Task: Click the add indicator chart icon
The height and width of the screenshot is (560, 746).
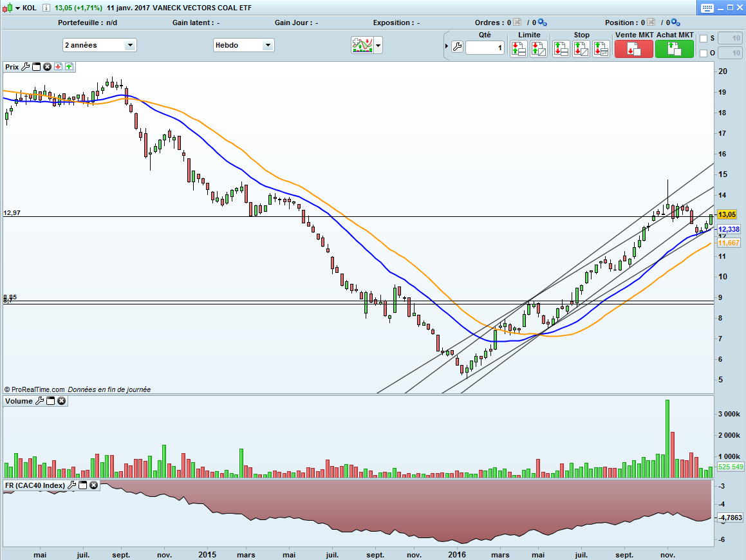Action: [361, 45]
